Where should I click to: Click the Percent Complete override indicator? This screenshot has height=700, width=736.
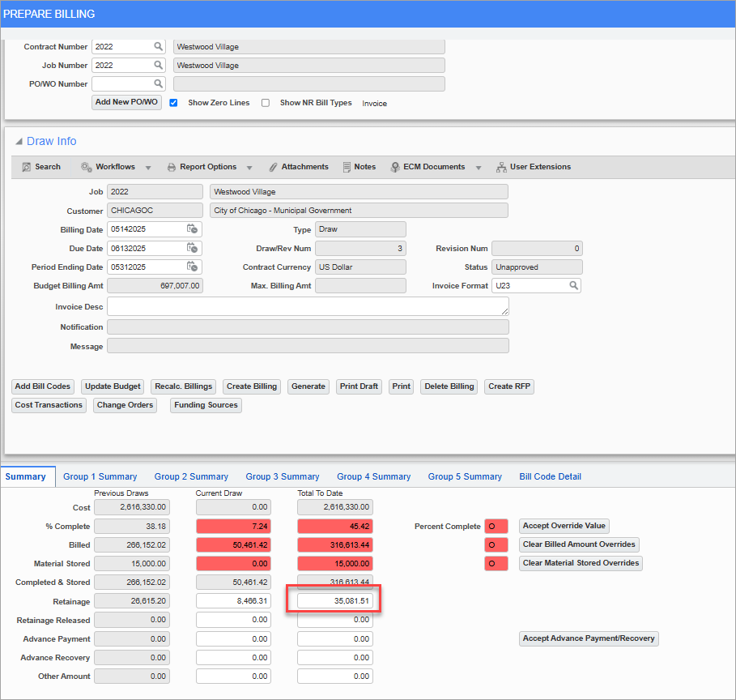[x=496, y=526]
